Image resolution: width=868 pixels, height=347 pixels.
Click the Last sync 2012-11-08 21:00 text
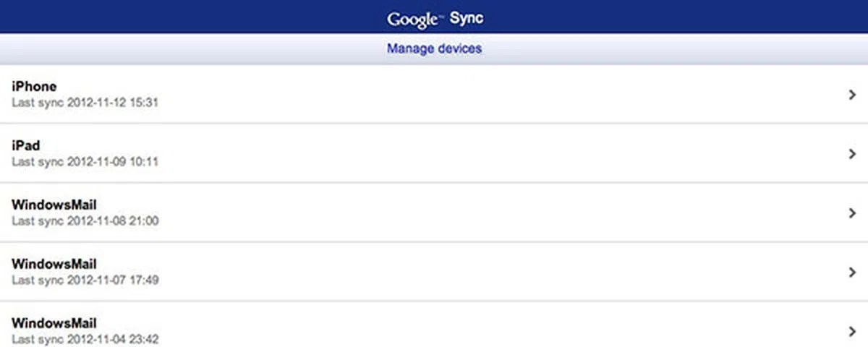coord(85,221)
